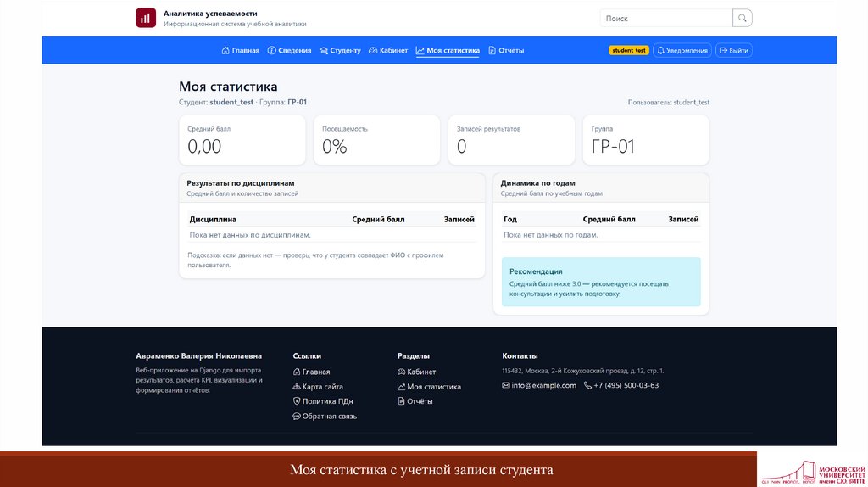This screenshot has width=868, height=487.
Task: Click the Выйти logout button
Action: tap(733, 50)
